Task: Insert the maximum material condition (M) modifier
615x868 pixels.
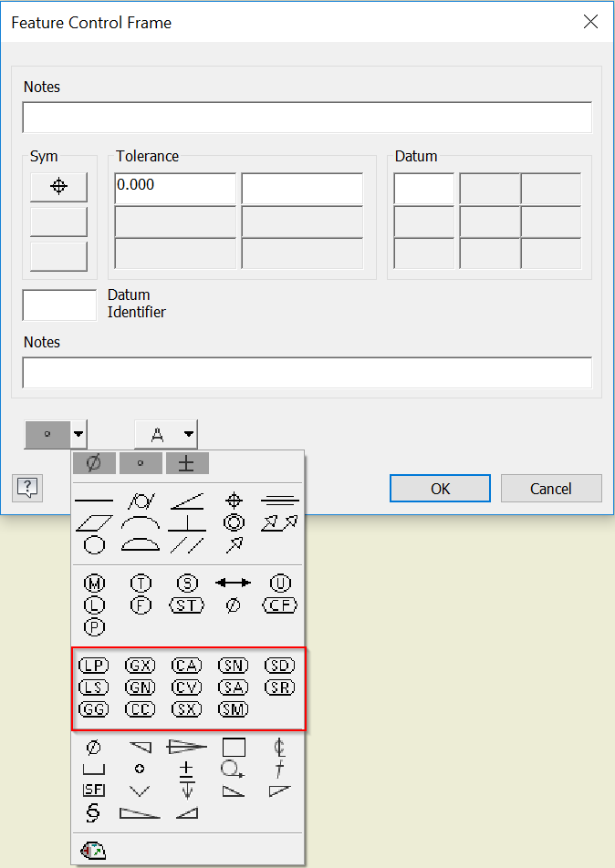Action: 94,584
